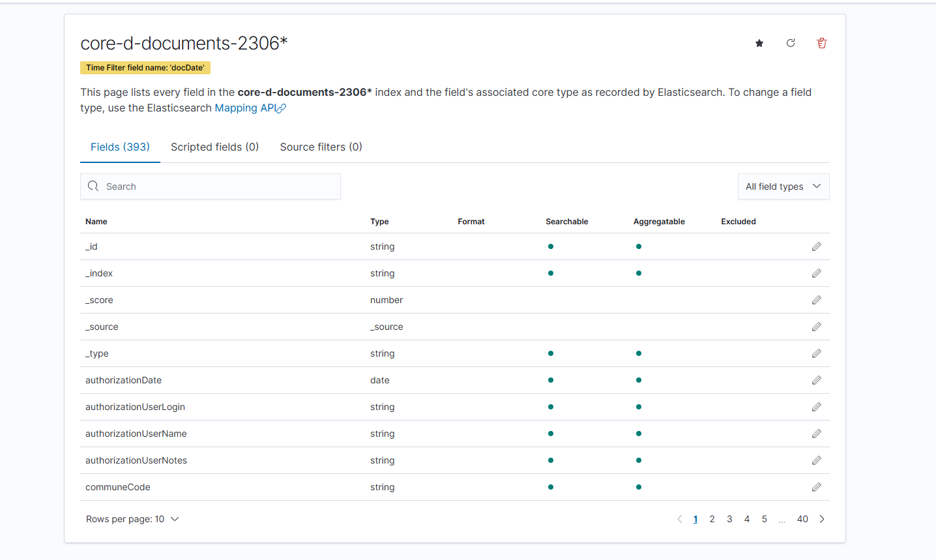936x560 pixels.
Task: Go to next page arrow
Action: pos(822,519)
